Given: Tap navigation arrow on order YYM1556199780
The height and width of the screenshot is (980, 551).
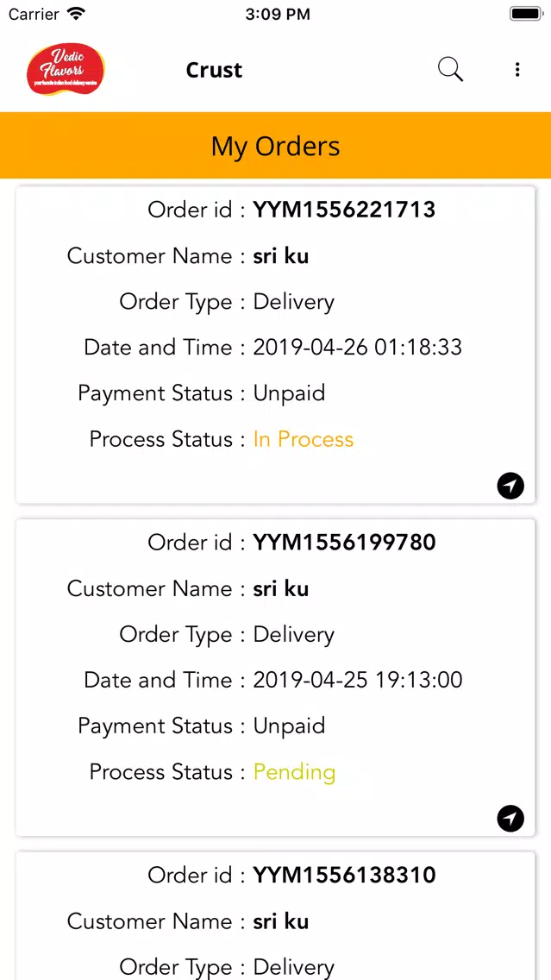Looking at the screenshot, I should (510, 819).
